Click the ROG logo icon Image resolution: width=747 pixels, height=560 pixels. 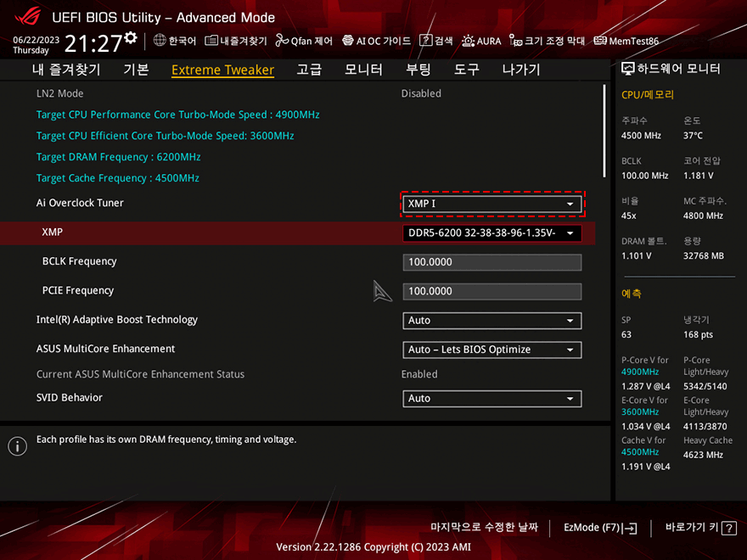pos(28,16)
